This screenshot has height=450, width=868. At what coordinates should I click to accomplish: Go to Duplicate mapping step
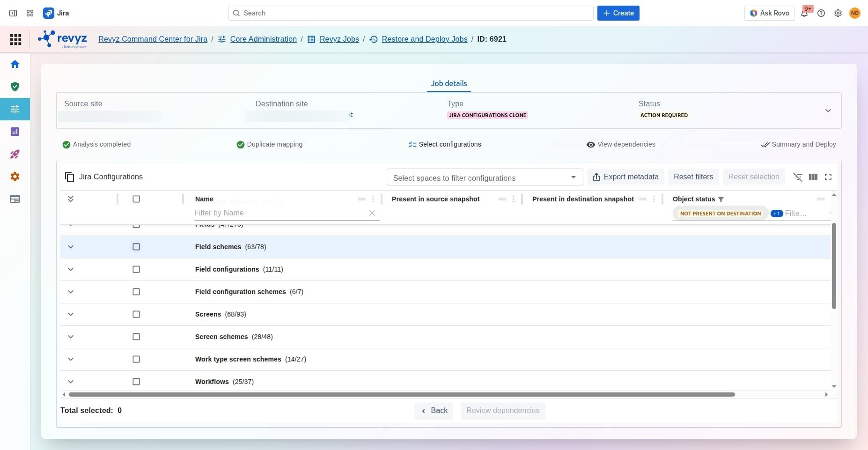point(270,144)
